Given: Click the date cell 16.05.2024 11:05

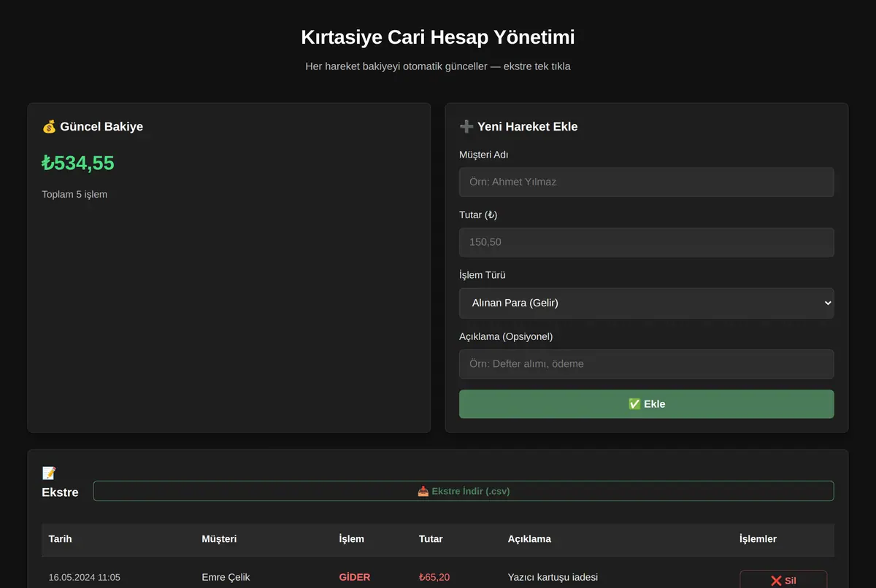Looking at the screenshot, I should (x=85, y=577).
